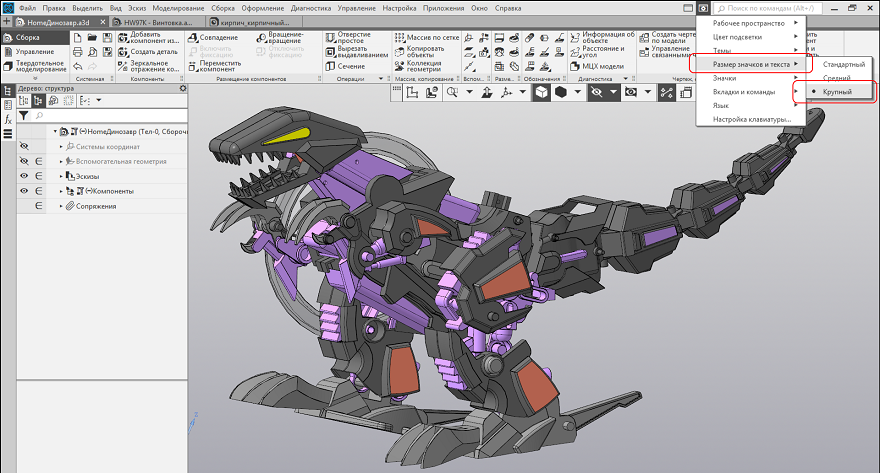Click the Сечение operation icon
This screenshot has height=473, width=880.
[x=329, y=66]
